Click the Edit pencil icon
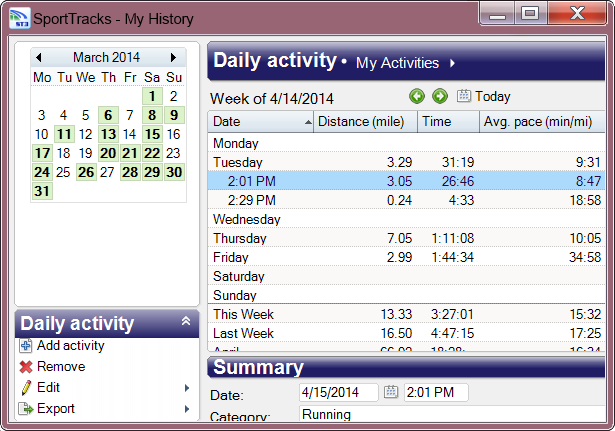615x431 pixels. [25, 388]
